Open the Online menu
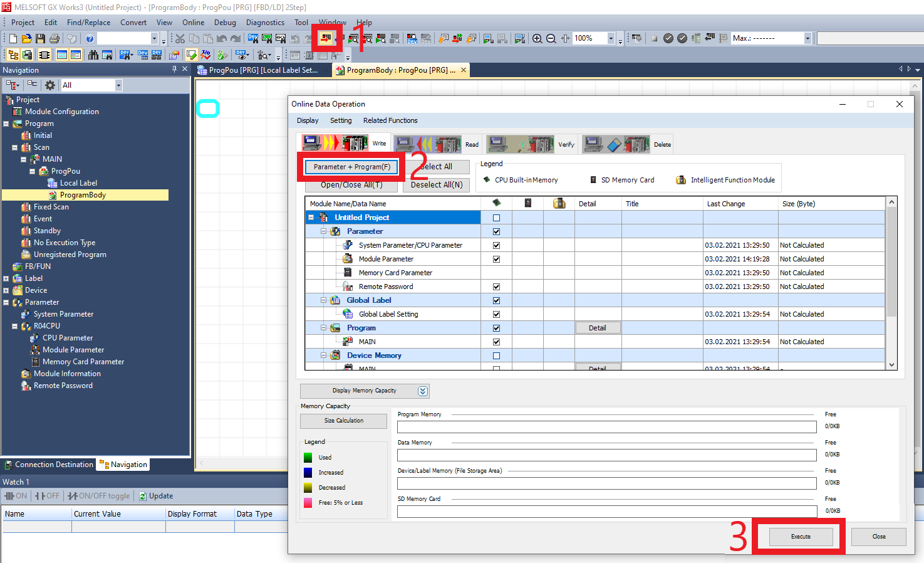Viewport: 924px width, 563px height. 193,23
